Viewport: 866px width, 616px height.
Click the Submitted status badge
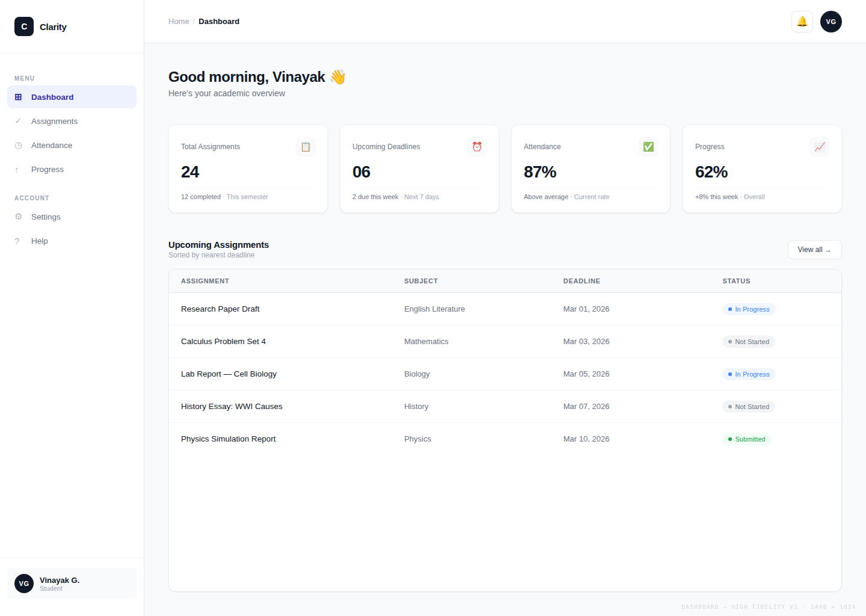click(x=746, y=439)
